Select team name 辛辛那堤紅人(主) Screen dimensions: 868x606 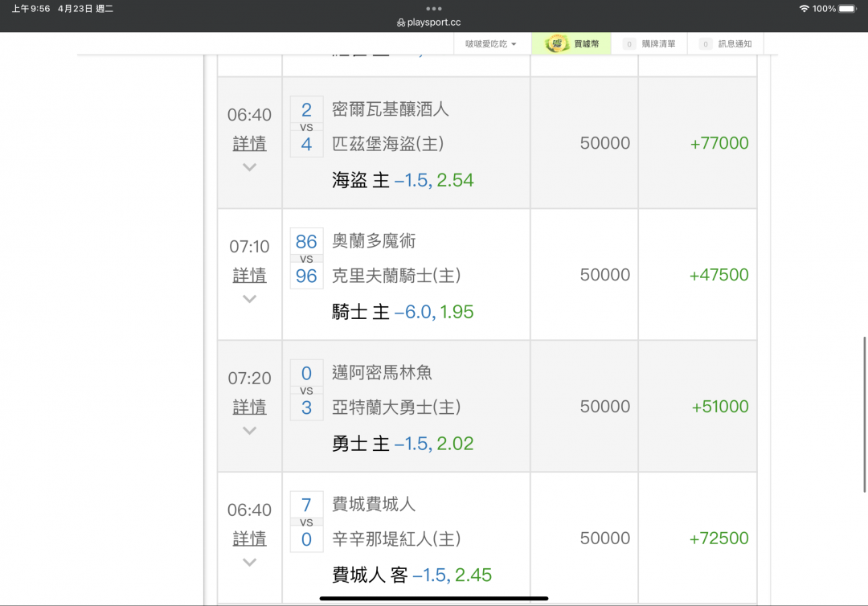(396, 539)
